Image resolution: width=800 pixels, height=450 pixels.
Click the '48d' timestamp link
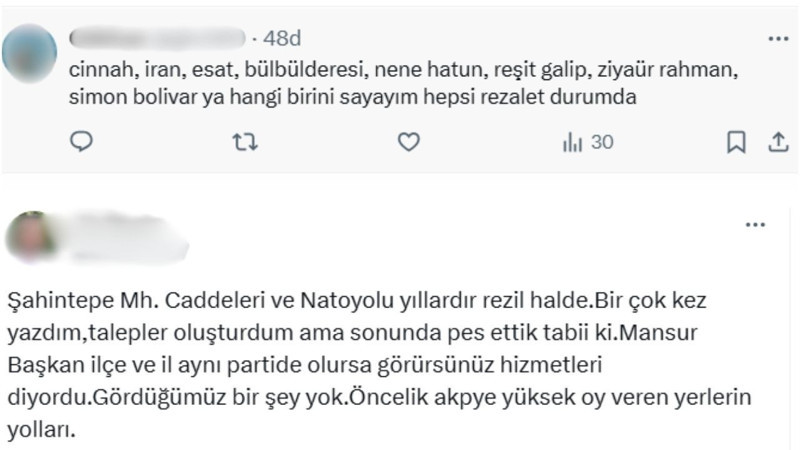[281, 38]
